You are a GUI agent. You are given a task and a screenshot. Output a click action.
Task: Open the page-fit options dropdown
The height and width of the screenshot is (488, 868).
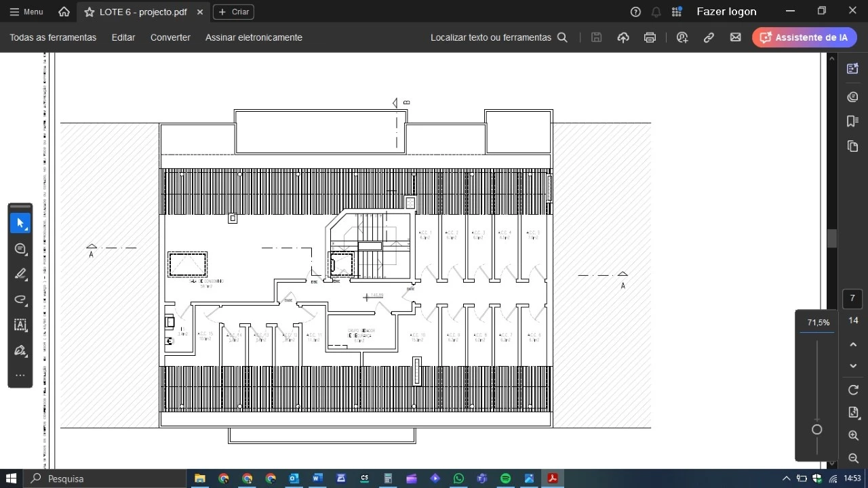[x=853, y=413]
